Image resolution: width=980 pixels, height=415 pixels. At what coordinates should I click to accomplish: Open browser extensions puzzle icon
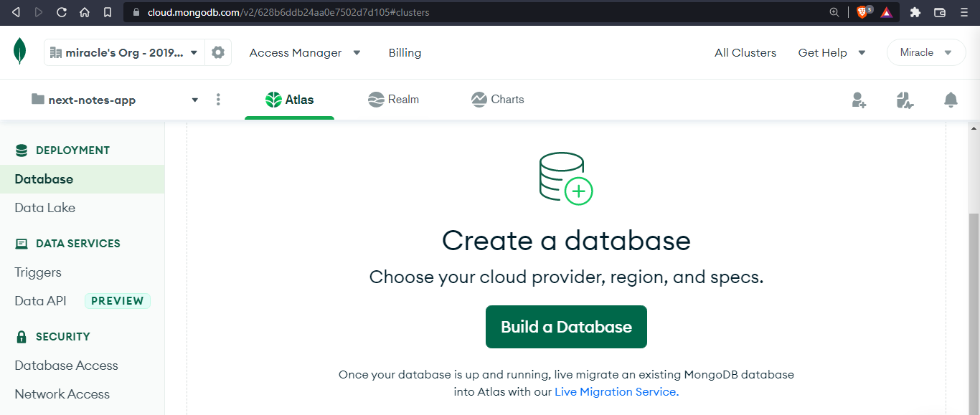tap(915, 12)
